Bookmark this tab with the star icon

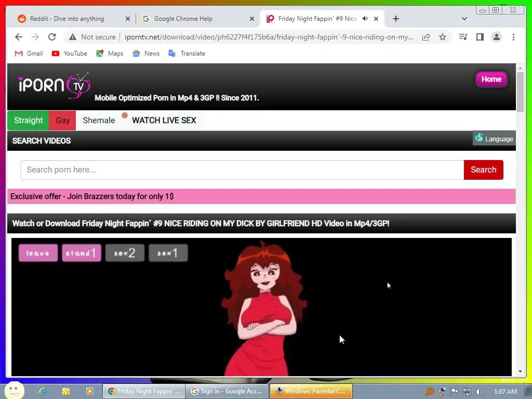[443, 37]
